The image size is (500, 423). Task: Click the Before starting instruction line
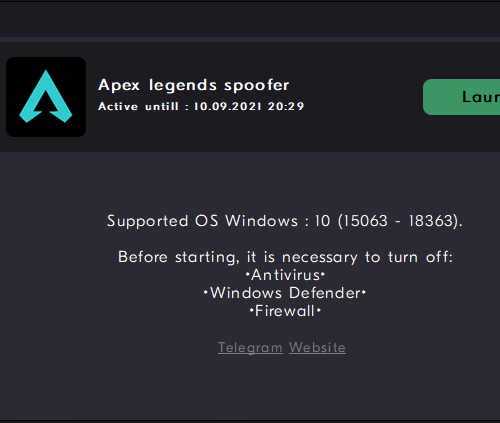(x=286, y=258)
